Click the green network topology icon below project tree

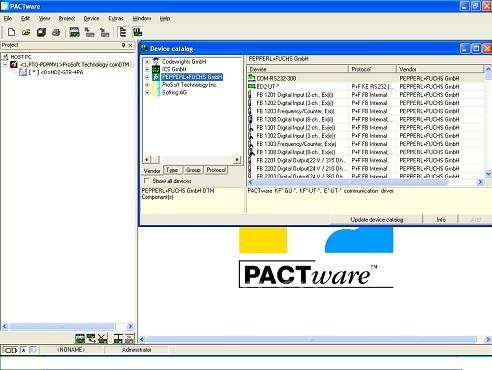pos(118,338)
